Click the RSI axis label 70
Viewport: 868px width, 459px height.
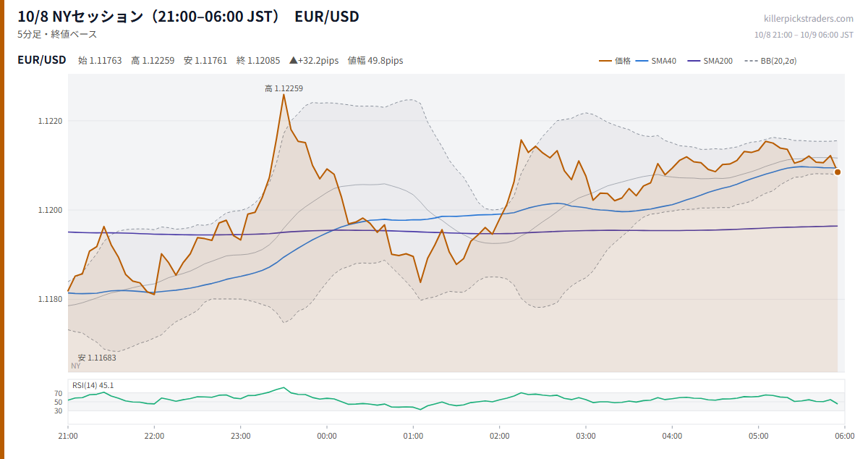pyautogui.click(x=59, y=393)
